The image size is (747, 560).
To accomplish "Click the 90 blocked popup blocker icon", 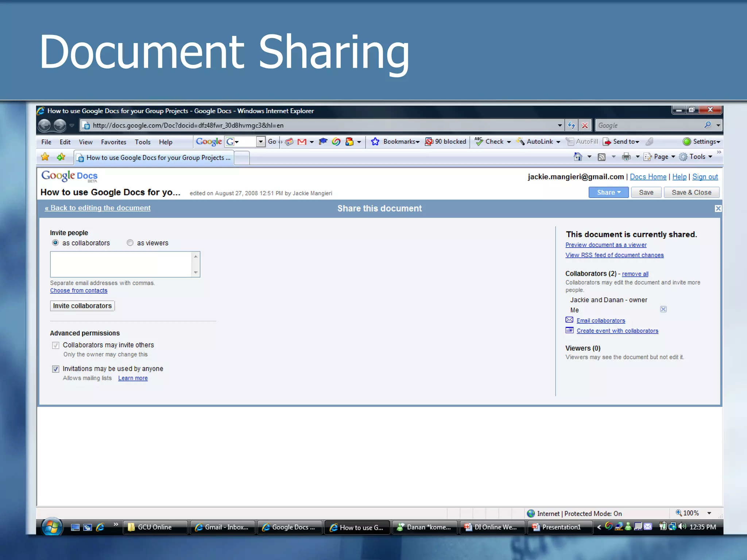I will (429, 142).
